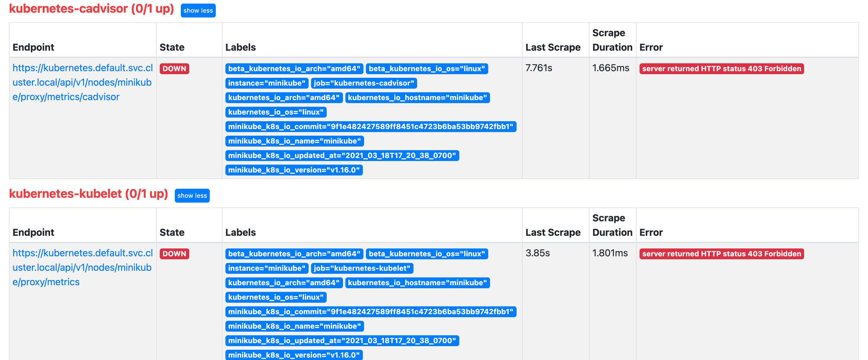Click the instance="minikube" label in cadvisor row

tap(267, 83)
